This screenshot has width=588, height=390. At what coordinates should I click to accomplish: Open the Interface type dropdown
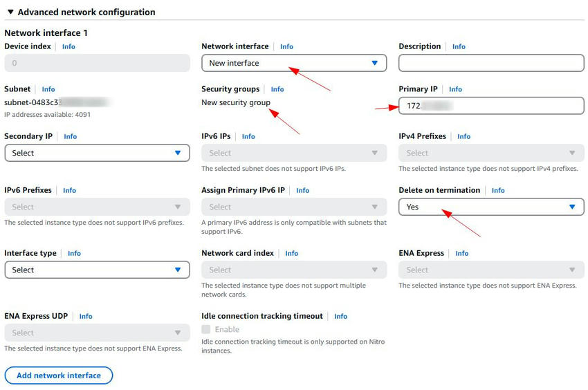coord(97,270)
